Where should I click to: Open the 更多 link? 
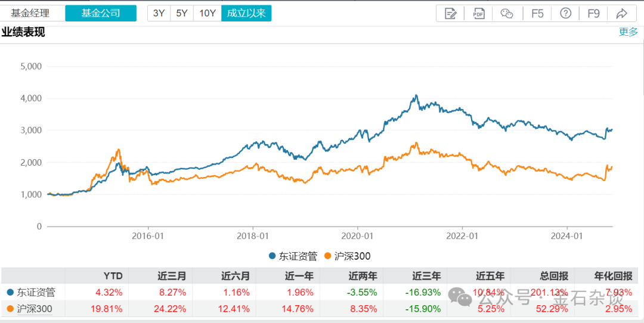tap(628, 32)
